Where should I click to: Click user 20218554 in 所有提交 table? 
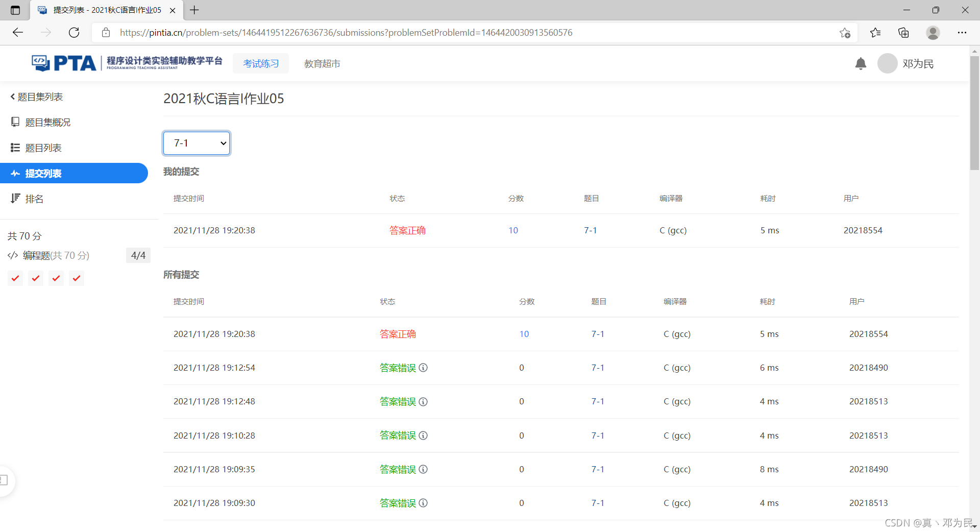[869, 334]
